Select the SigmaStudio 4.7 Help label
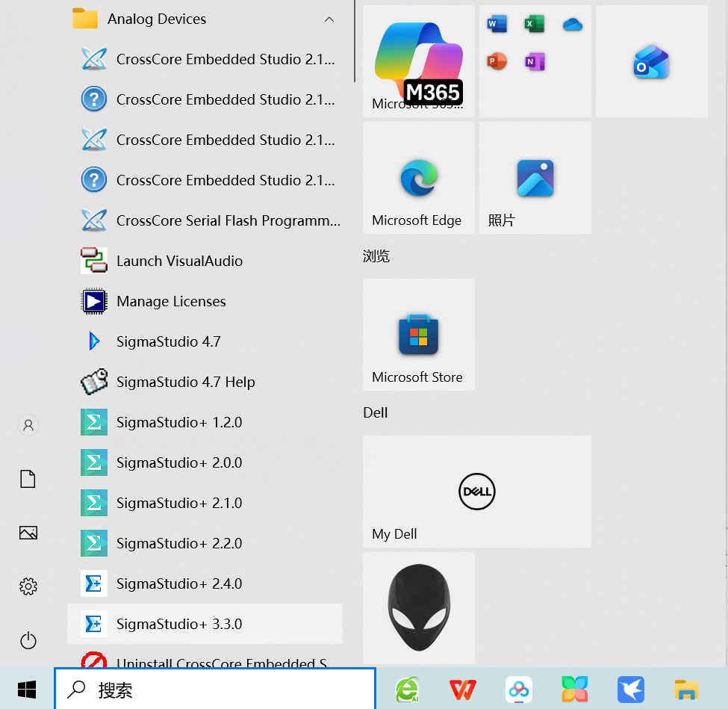This screenshot has width=728, height=709. (186, 382)
